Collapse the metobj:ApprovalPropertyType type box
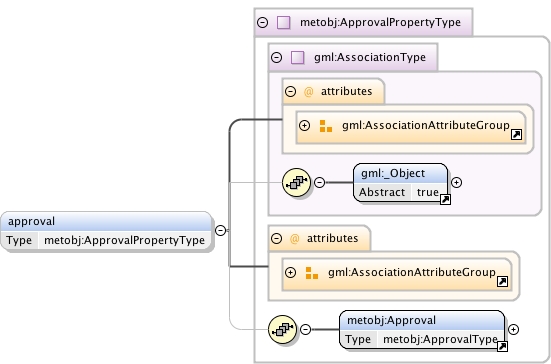The image size is (551, 364). tap(262, 22)
